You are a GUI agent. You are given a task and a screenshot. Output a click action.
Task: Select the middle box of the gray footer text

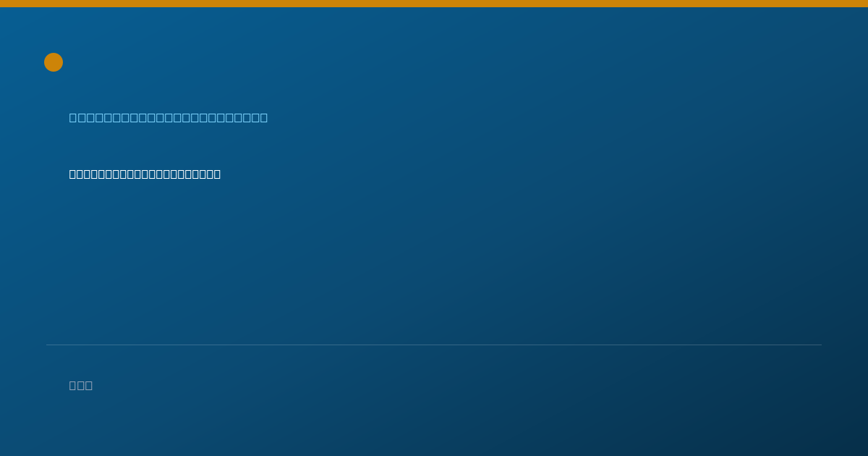click(81, 385)
